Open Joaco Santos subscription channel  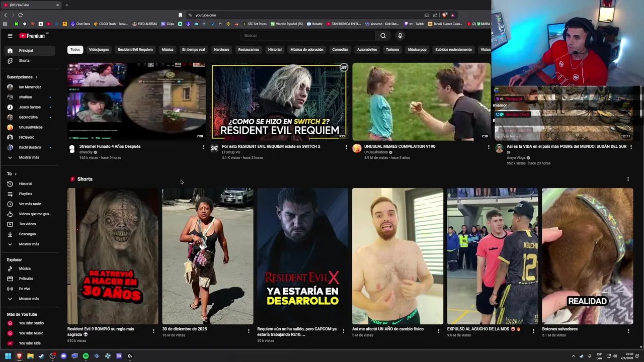click(30, 107)
